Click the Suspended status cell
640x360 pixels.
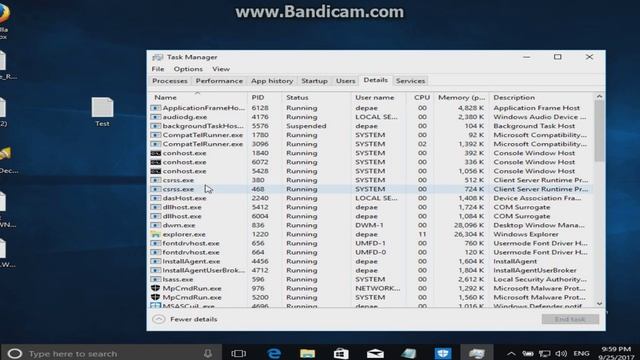click(x=306, y=126)
